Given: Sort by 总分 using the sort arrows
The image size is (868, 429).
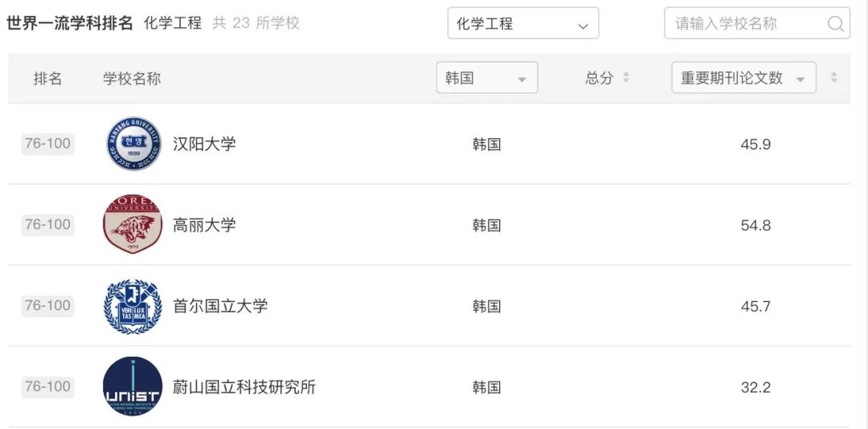Looking at the screenshot, I should pos(626,77).
